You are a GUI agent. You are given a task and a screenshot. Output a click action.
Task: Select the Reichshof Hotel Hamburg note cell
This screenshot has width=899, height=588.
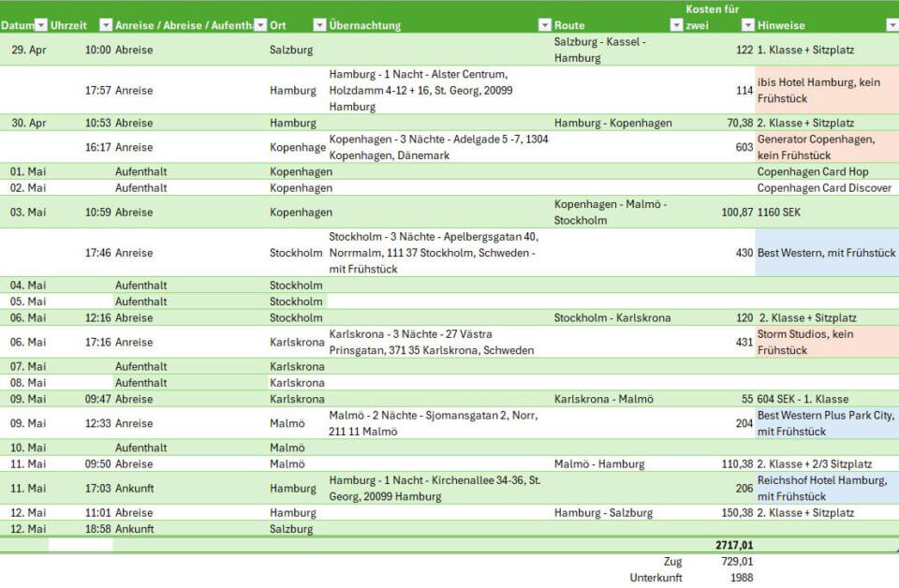coord(827,488)
